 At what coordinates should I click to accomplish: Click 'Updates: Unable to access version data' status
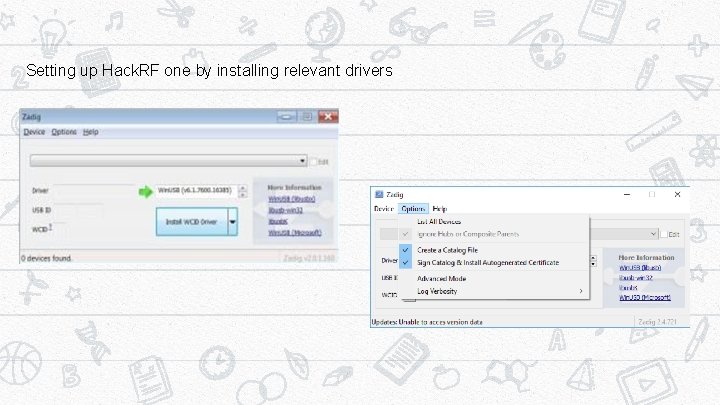click(x=427, y=322)
